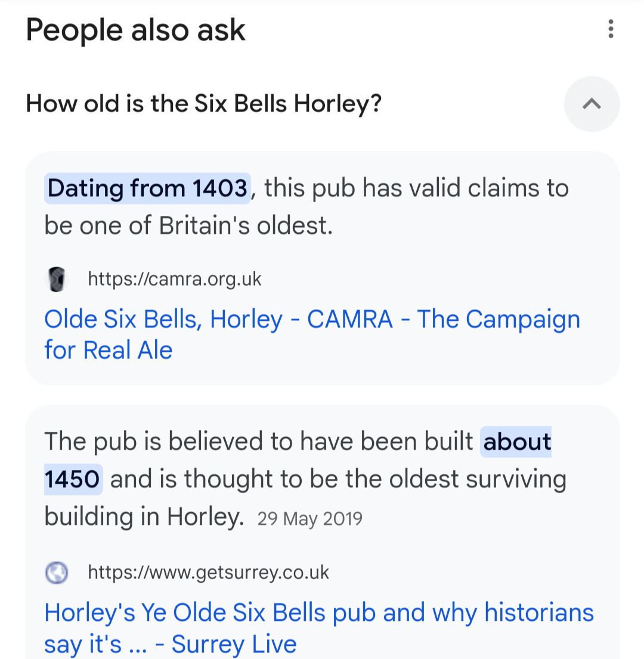Collapse the Six Bells Horley question
The height and width of the screenshot is (659, 644).
click(592, 104)
